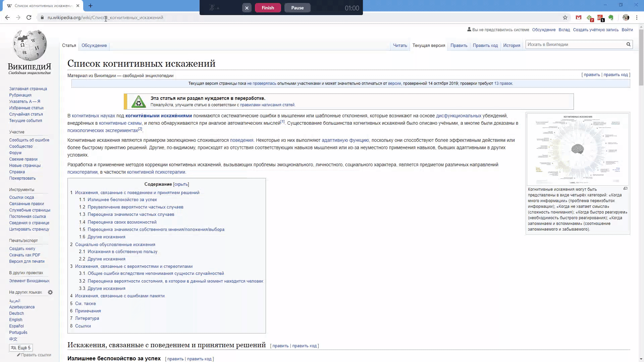Open the Gmail extension icon

579,17
